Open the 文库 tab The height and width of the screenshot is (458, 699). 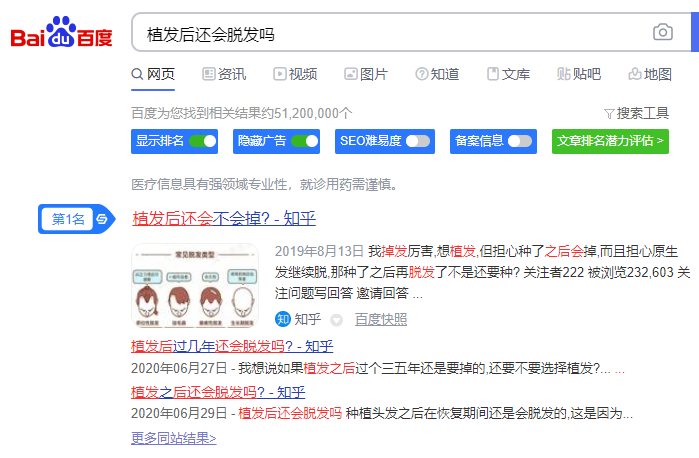[x=508, y=74]
